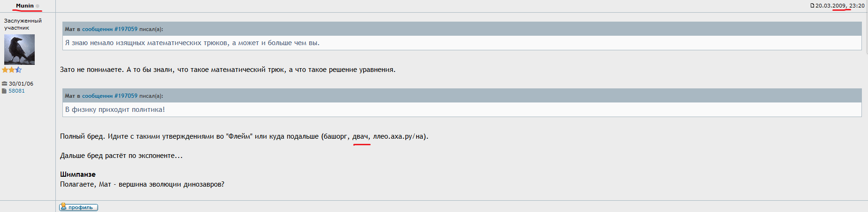
Task: Click the bold word Шимпанзе
Action: click(78, 174)
